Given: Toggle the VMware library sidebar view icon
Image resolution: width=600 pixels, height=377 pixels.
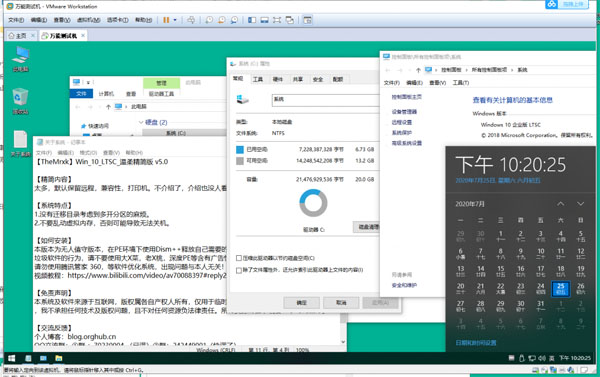Looking at the screenshot, I should click(252, 20).
